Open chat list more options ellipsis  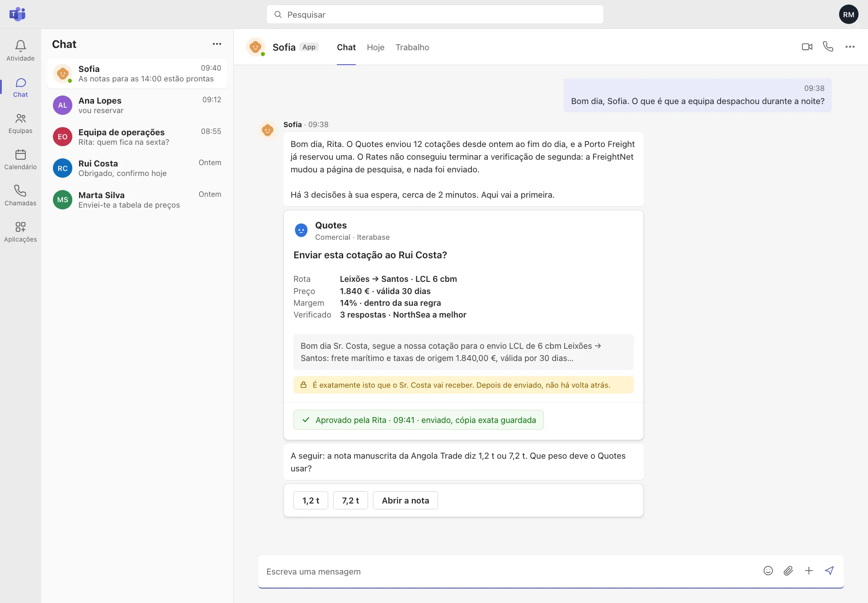point(217,44)
